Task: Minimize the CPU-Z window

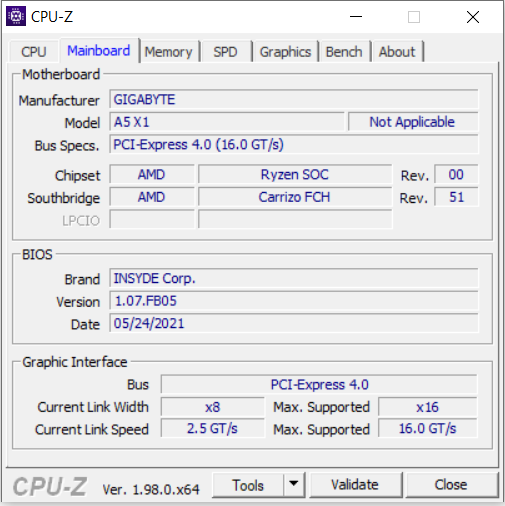Action: [356, 17]
